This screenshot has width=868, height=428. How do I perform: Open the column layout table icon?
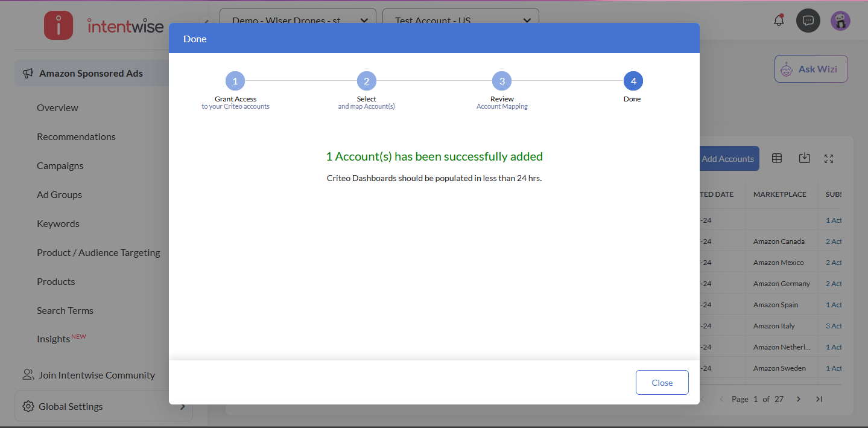click(x=777, y=158)
